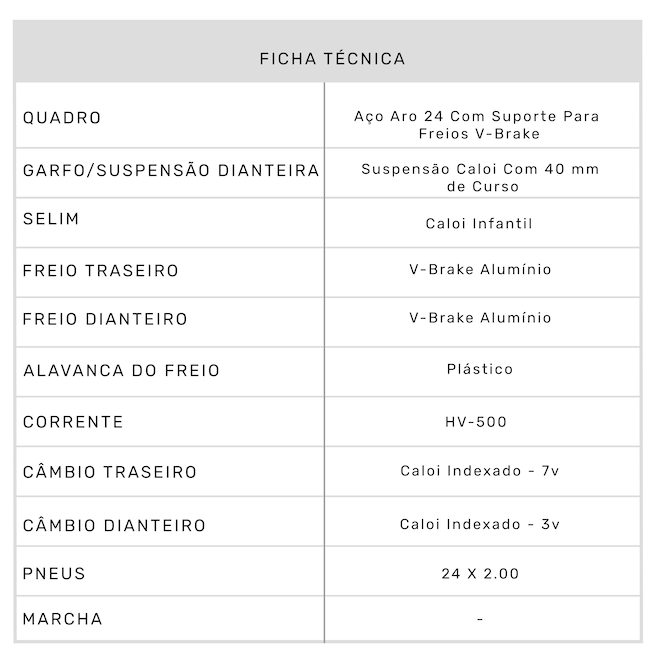Click the Caloi Indexado - 3v value
The height and width of the screenshot is (660, 660).
480,524
